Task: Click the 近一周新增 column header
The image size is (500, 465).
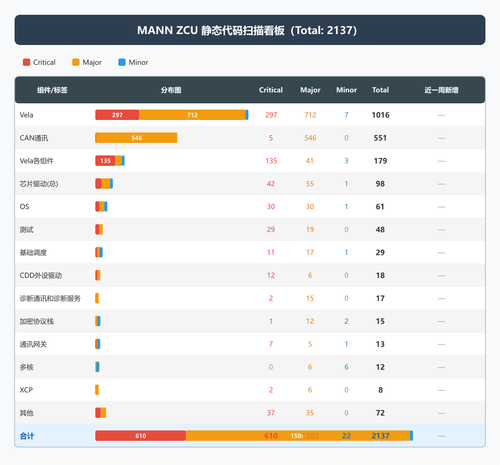Action: tap(441, 90)
